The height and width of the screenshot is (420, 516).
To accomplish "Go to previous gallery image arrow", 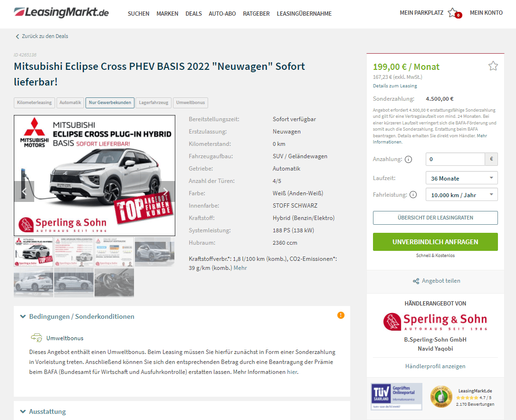I will 24,191.
